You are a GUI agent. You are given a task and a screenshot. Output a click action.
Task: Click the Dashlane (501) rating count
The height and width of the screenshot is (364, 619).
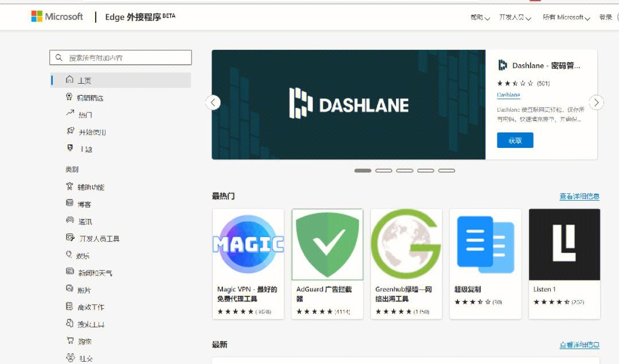click(x=543, y=83)
